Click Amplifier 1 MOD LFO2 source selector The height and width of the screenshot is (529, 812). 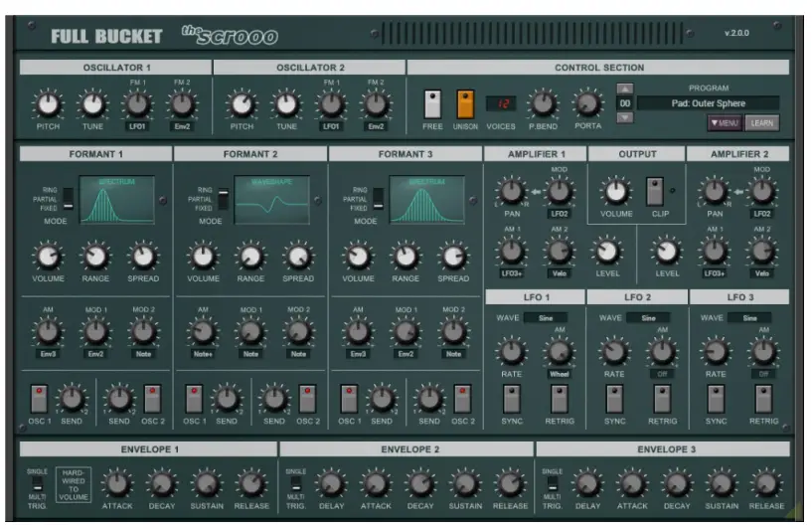click(560, 214)
